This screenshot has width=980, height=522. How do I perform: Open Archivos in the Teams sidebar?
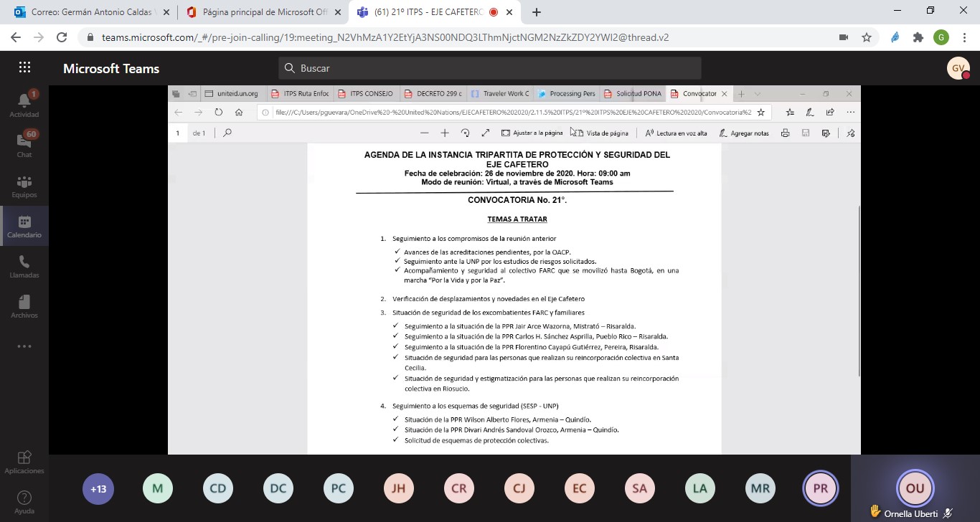24,306
